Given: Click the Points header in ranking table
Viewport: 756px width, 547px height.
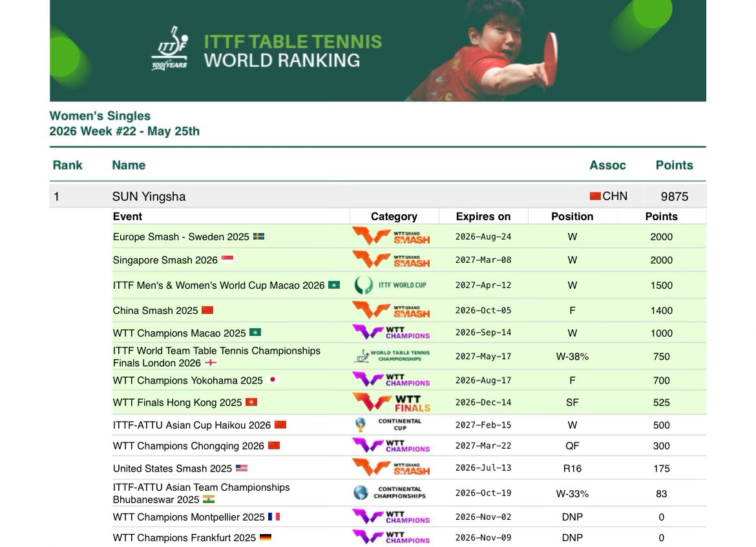Looking at the screenshot, I should (674, 165).
